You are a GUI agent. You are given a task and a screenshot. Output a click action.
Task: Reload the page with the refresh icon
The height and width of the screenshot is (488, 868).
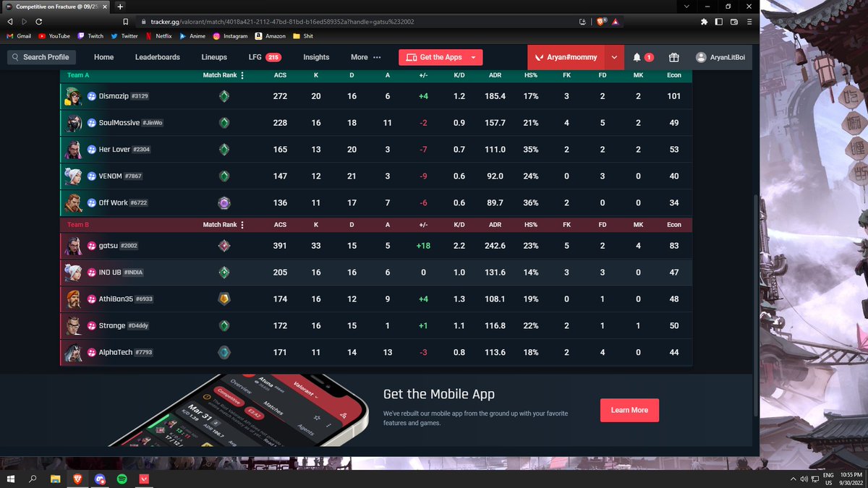(38, 22)
